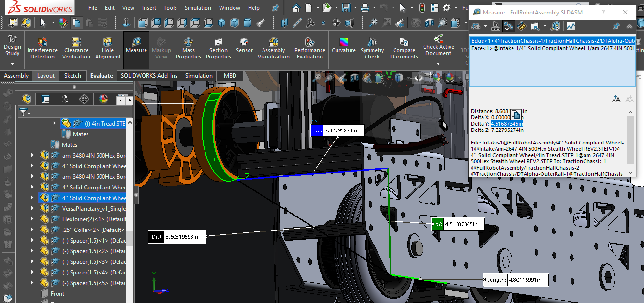Run Check Active Document
Image resolution: width=644 pixels, height=303 pixels.
(439, 46)
